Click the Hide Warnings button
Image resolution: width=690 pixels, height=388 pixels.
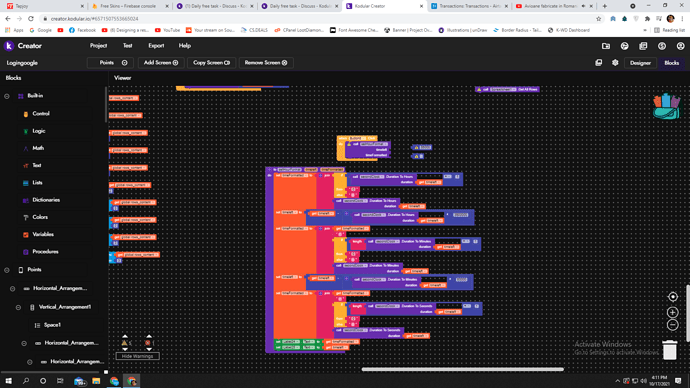click(137, 356)
